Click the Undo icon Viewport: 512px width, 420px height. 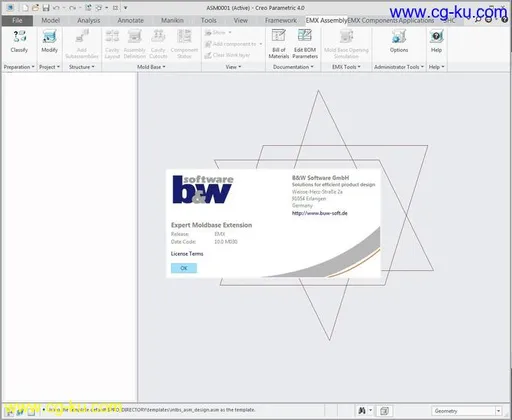56,7
